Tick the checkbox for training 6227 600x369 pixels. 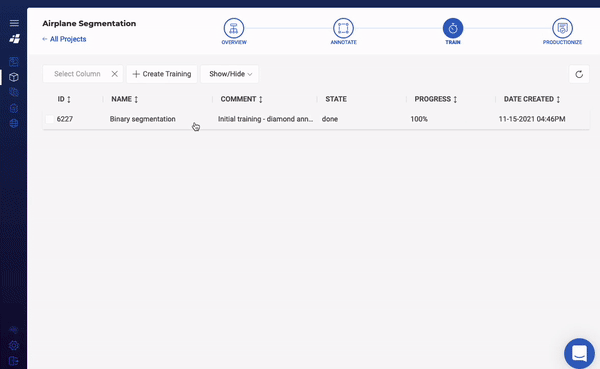[50, 119]
